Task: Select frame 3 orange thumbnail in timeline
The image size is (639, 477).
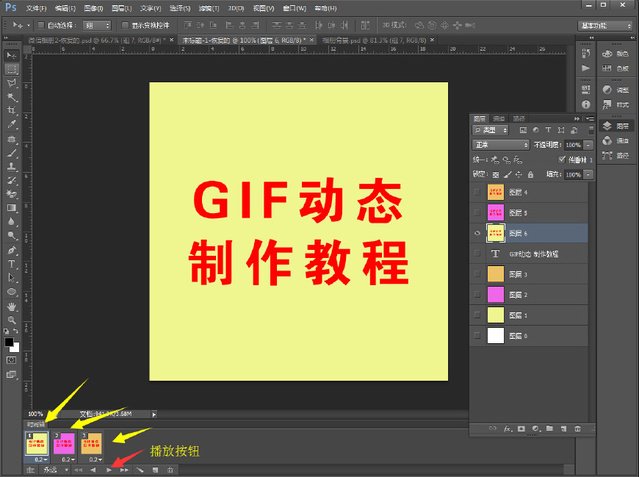Action: 91,444
